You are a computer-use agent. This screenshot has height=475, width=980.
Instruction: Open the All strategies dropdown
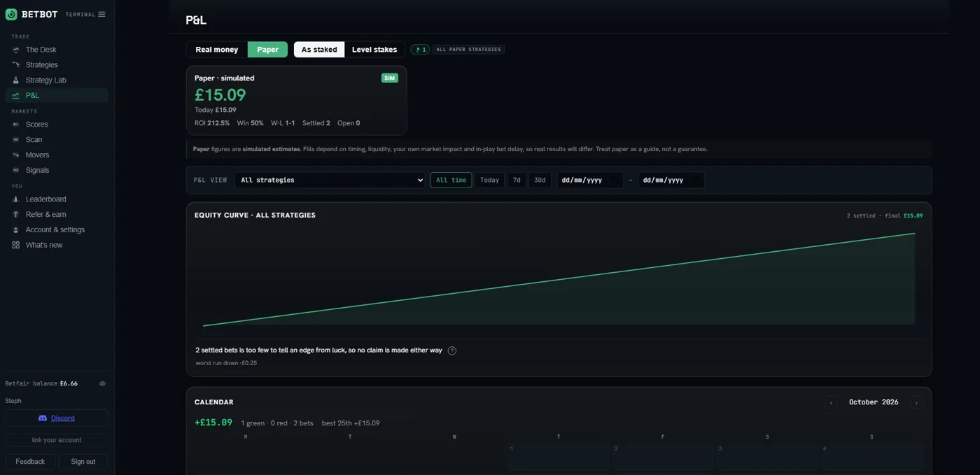click(x=330, y=180)
